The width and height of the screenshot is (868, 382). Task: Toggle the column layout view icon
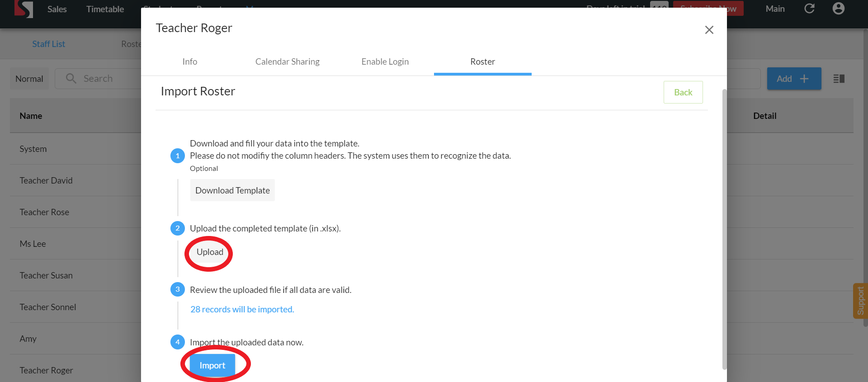839,79
